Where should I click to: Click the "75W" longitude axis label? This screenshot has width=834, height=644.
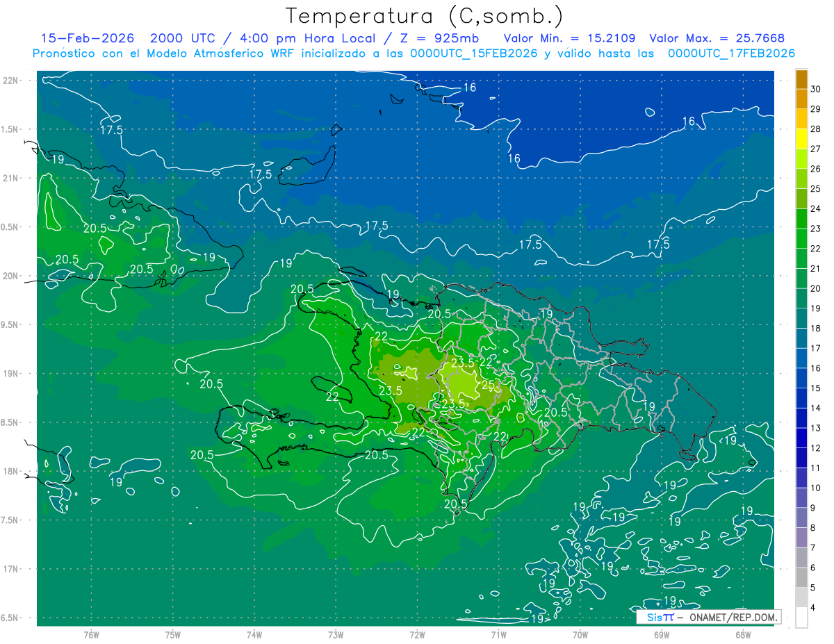[172, 635]
